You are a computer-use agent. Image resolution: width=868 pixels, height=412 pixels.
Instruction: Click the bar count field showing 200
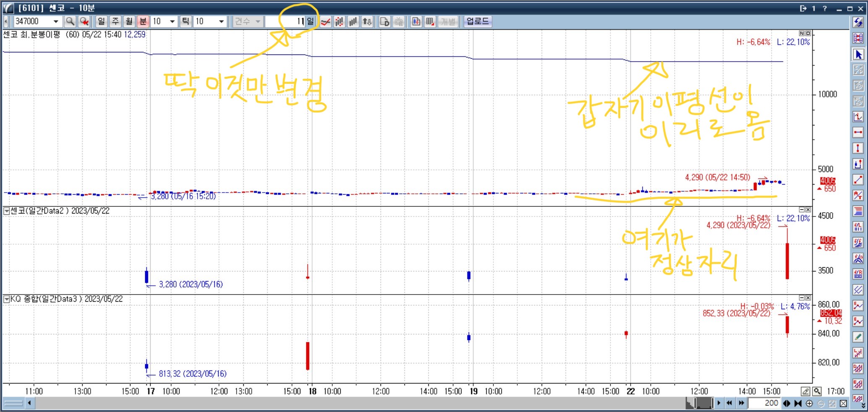tap(764, 403)
